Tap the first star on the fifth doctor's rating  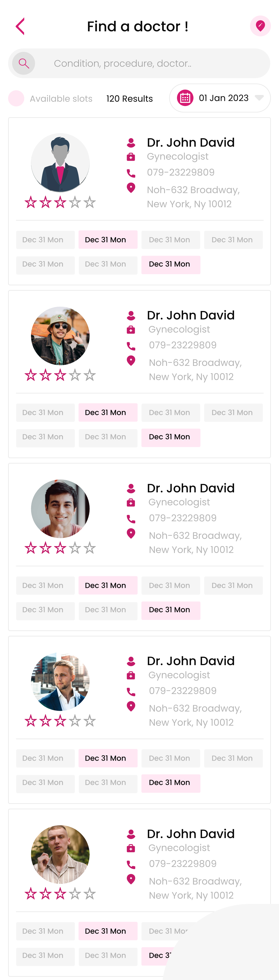[x=31, y=894]
